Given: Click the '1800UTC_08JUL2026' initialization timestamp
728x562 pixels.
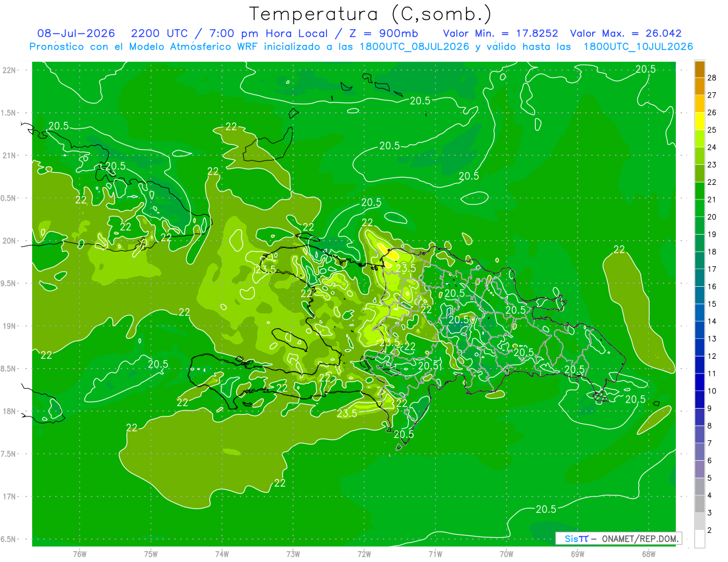Looking at the screenshot, I should 414,47.
